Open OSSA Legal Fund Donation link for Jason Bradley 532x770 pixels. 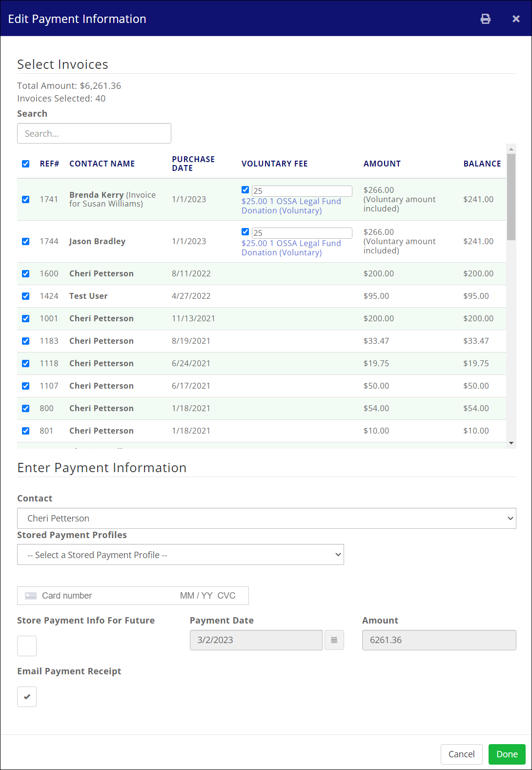click(x=291, y=248)
